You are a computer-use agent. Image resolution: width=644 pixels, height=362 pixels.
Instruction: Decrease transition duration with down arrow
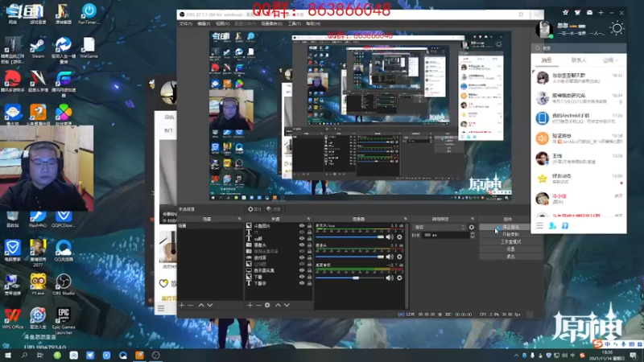coord(473,237)
